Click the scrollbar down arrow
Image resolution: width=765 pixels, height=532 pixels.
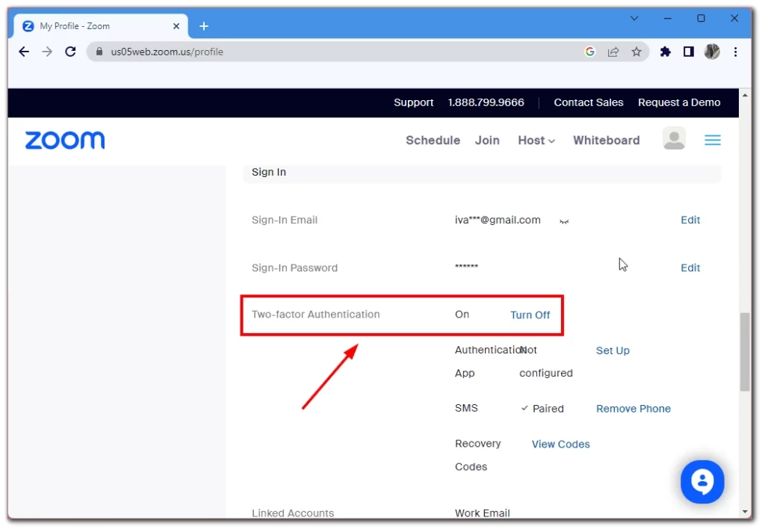[745, 512]
